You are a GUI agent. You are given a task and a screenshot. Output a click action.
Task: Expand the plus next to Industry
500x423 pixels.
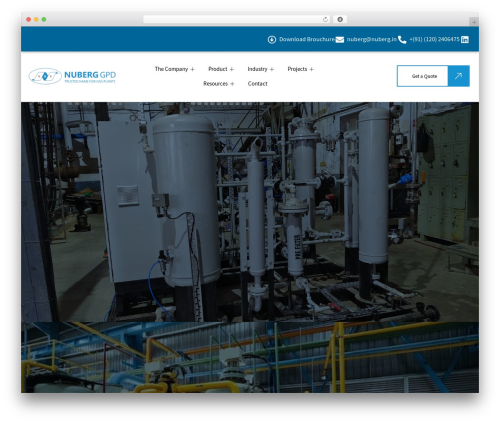272,69
